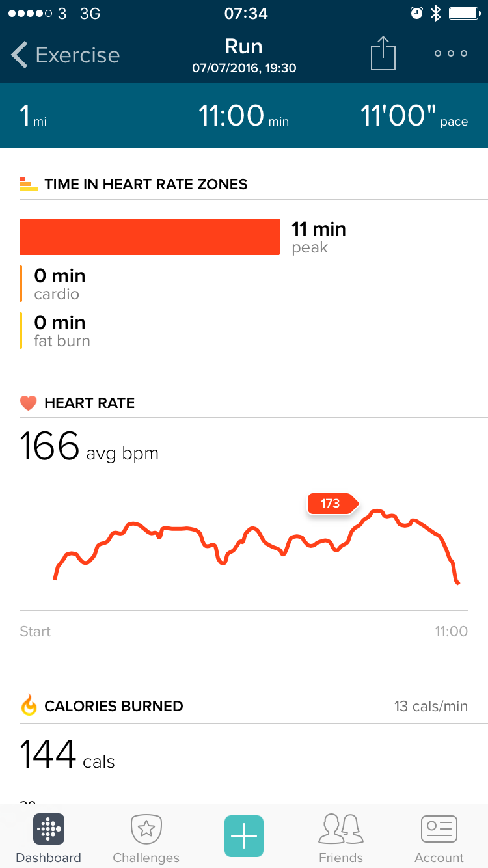Tap the heart rate zones bars icon
Screen dimensions: 488x868
(29, 184)
